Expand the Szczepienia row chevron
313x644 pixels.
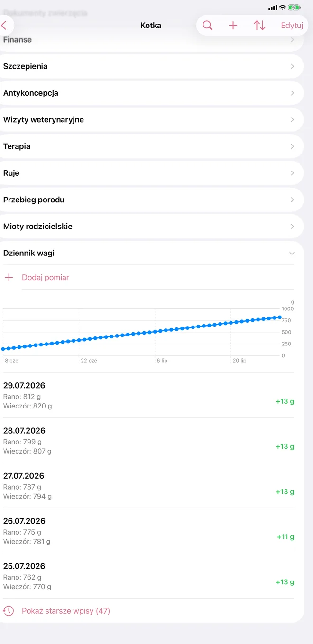click(292, 67)
